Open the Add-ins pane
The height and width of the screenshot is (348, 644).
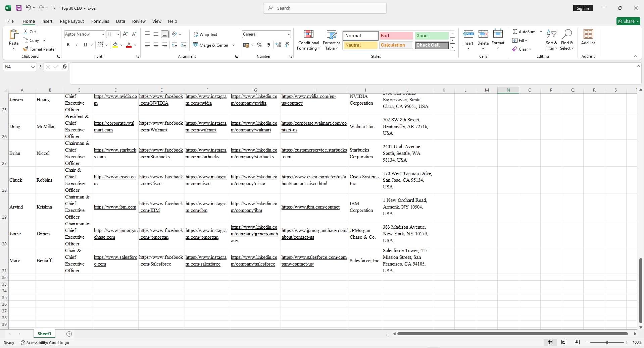tap(588, 37)
